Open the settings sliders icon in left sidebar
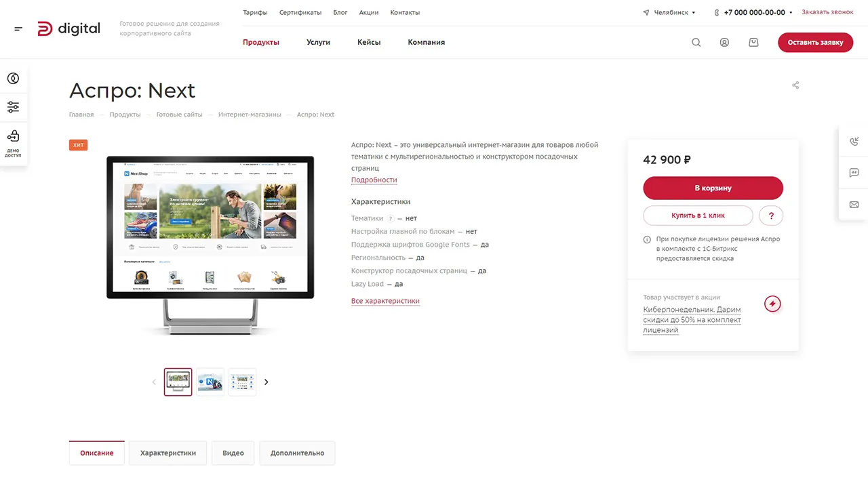The height and width of the screenshot is (488, 868). [x=13, y=107]
